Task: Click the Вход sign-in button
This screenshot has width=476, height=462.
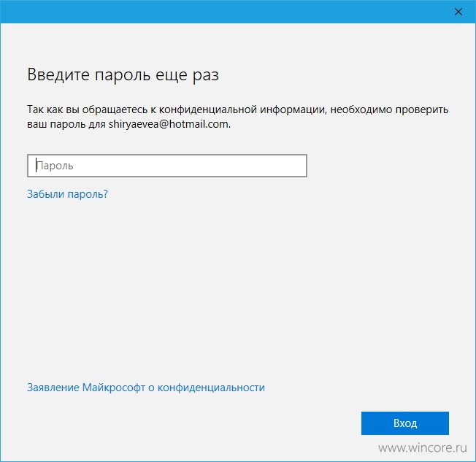Action: (405, 423)
